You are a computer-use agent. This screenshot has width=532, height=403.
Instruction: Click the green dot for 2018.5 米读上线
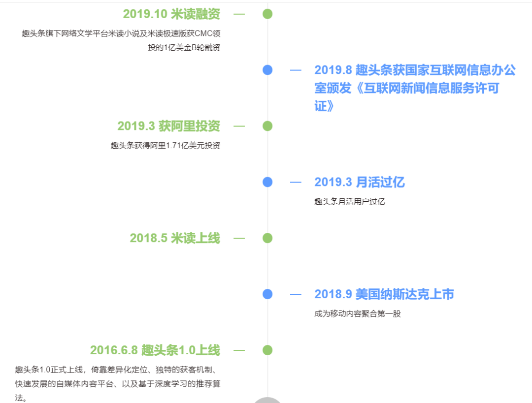click(267, 238)
